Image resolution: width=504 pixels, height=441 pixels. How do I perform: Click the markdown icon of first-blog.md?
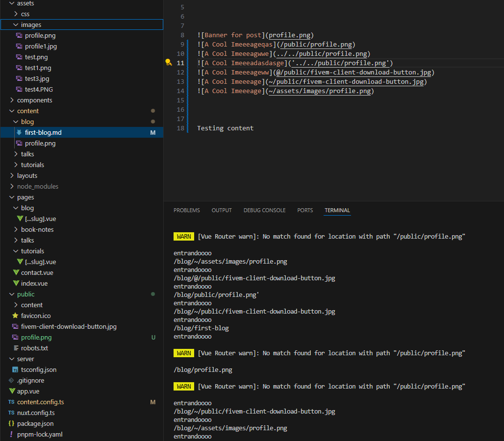19,132
